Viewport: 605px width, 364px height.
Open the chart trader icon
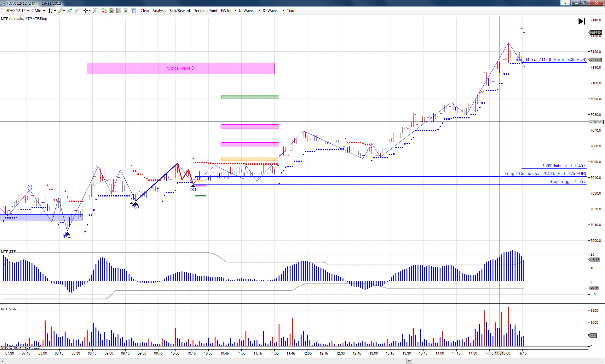pos(104,11)
